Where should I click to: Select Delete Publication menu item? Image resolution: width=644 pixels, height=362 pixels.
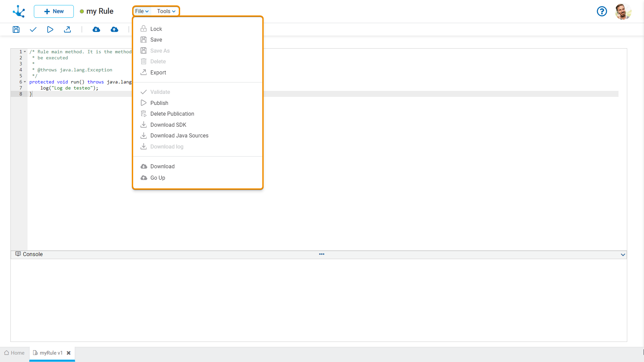pos(172,114)
